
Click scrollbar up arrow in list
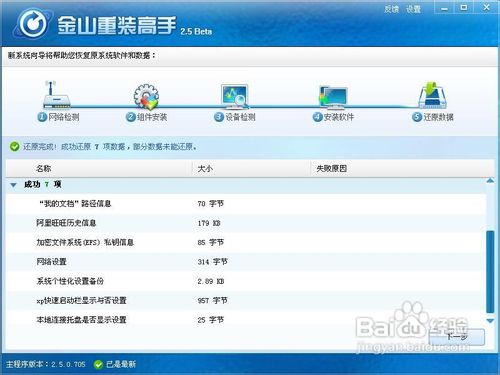[490, 181]
